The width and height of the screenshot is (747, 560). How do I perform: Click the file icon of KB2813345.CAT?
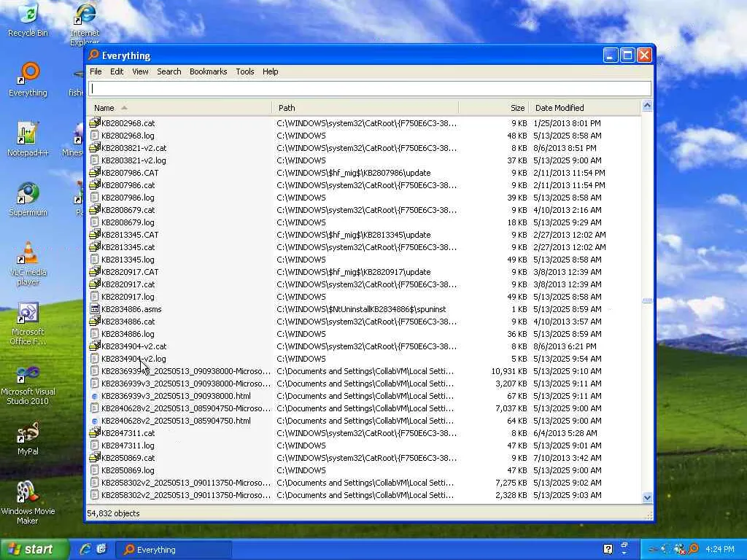tap(95, 234)
